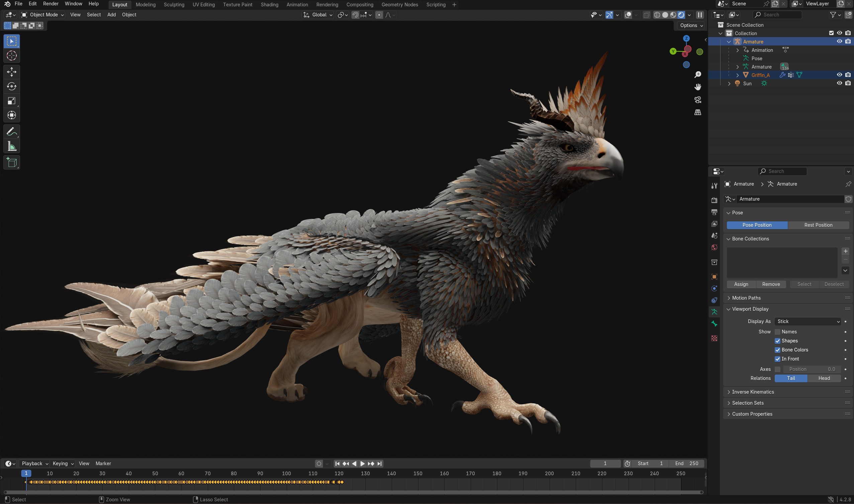The height and width of the screenshot is (504, 854).
Task: Click the Axes Position slider field
Action: click(812, 369)
